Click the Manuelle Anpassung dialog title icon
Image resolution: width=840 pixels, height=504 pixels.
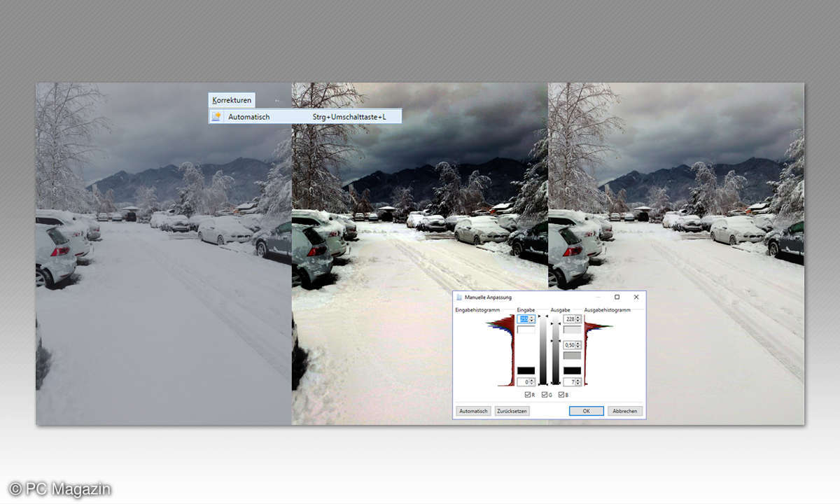click(x=459, y=297)
